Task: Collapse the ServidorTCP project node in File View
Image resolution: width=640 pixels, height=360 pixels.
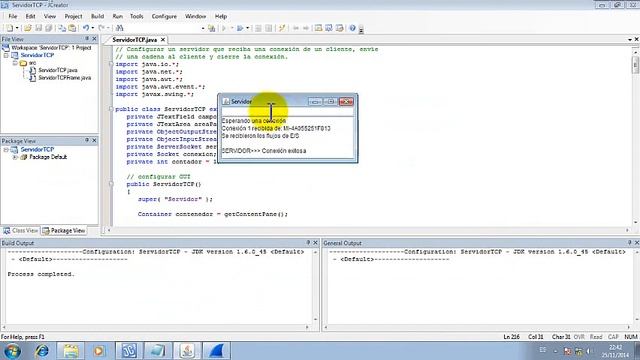Action: click(6, 55)
